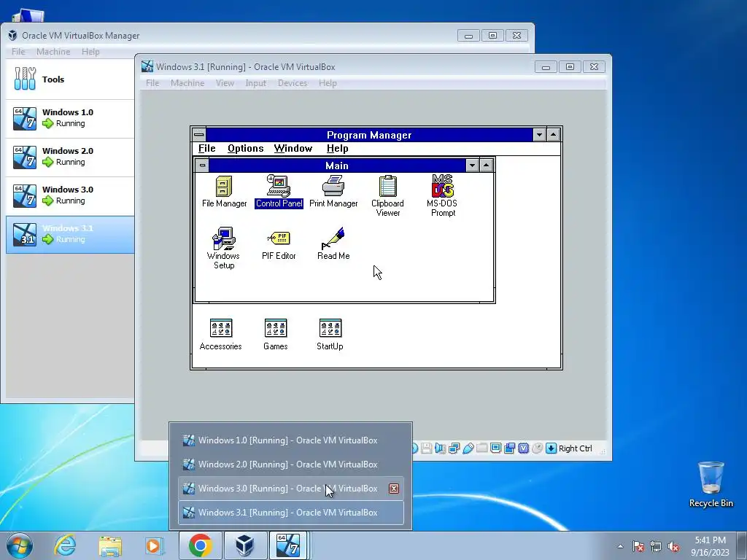The image size is (747, 560).
Task: Click the Recycle Bin desktop icon
Action: tap(711, 484)
